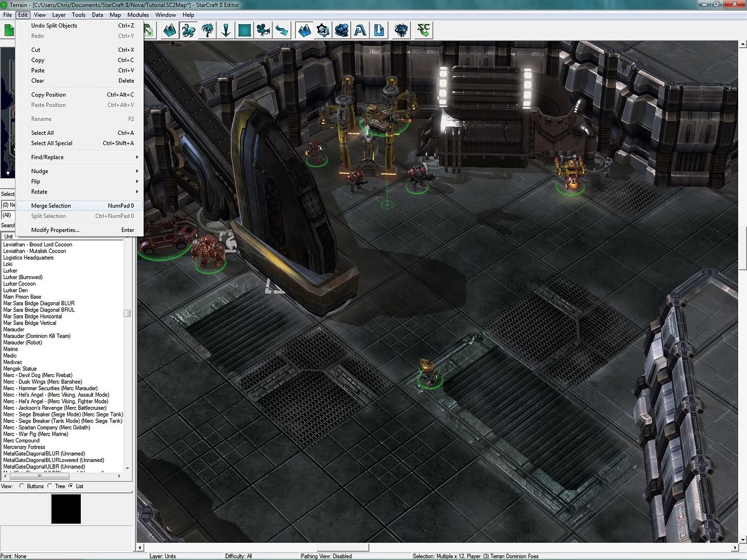Click the Test Document SC arrow icon
This screenshot has height=560, width=747.
pyautogui.click(x=424, y=30)
